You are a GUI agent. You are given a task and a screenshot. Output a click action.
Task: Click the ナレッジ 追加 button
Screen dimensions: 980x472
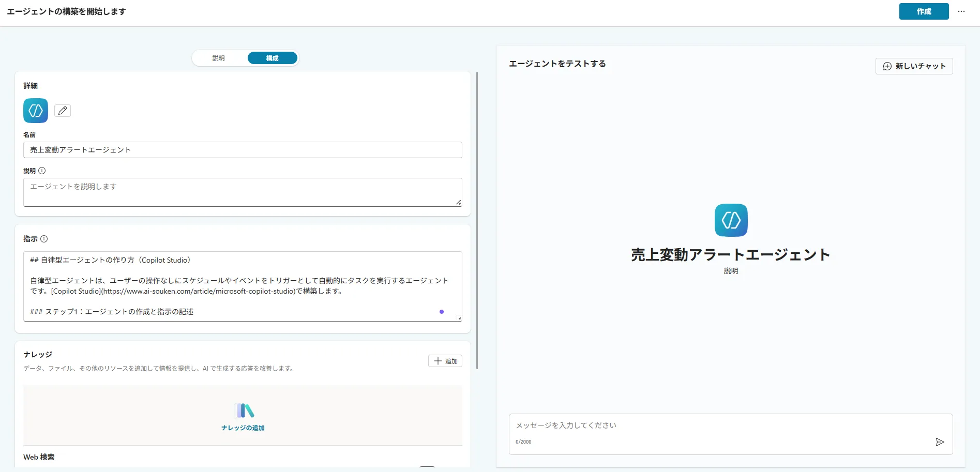[x=445, y=361]
